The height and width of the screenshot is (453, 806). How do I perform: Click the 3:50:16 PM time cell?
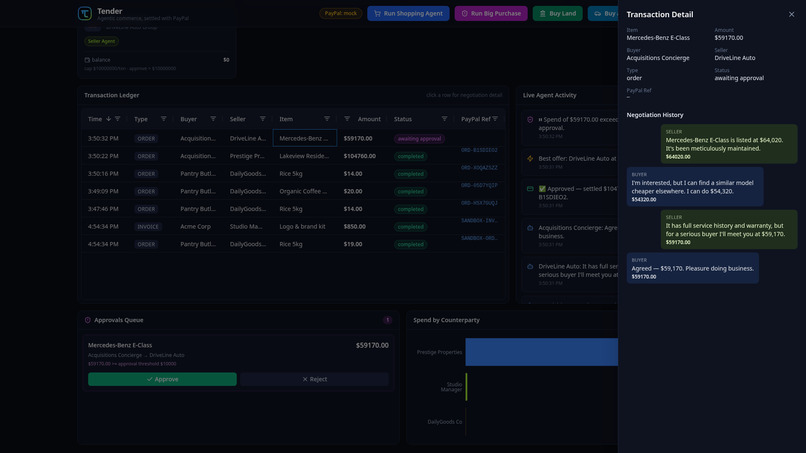point(103,173)
